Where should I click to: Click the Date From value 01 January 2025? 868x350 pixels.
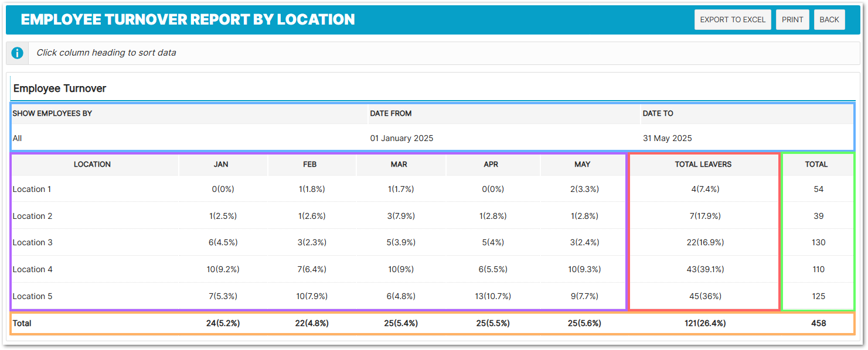[x=401, y=139]
